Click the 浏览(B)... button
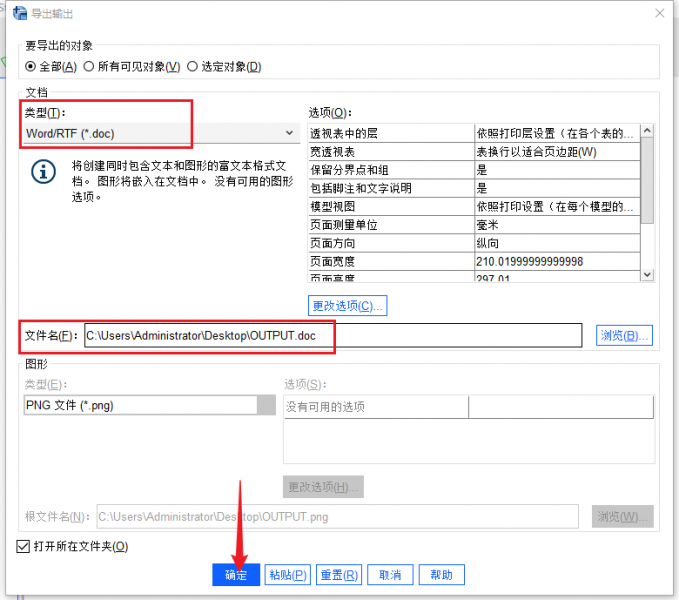Viewport: 679px width, 600px height. pos(624,335)
